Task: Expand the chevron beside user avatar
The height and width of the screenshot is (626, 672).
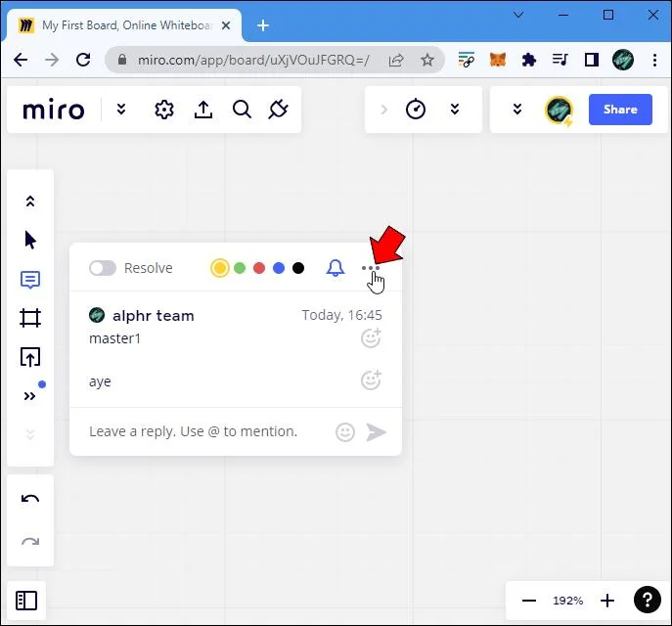Action: (517, 110)
